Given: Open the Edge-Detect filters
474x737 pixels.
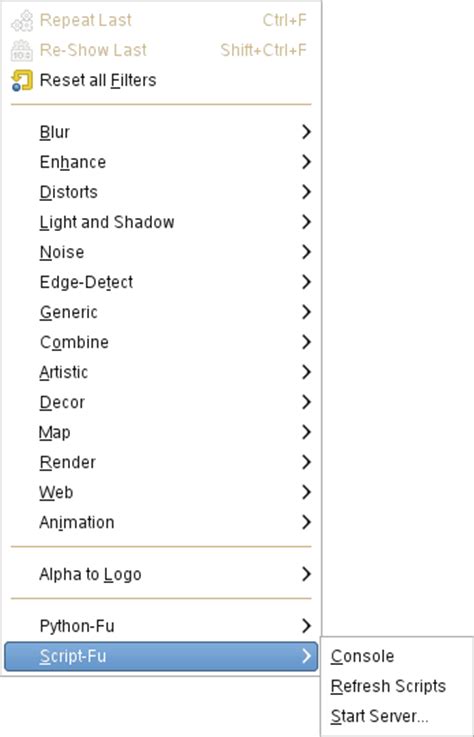Looking at the screenshot, I should tap(161, 282).
